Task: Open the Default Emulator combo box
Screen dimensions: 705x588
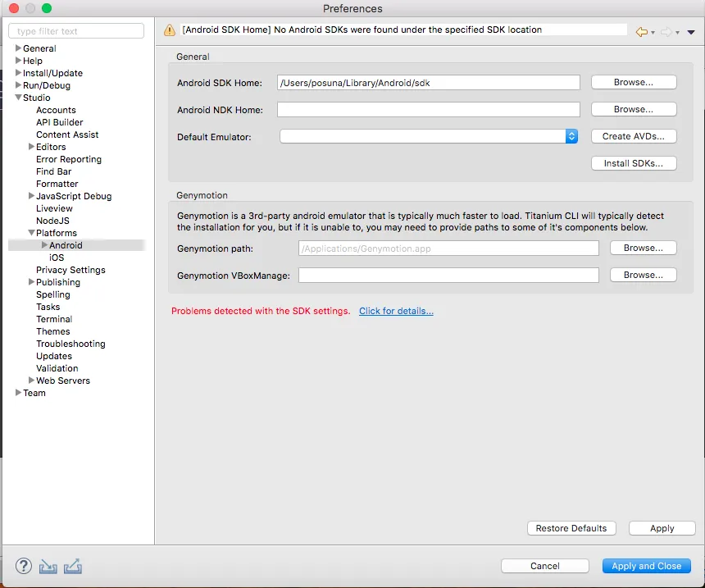Action: (x=429, y=136)
